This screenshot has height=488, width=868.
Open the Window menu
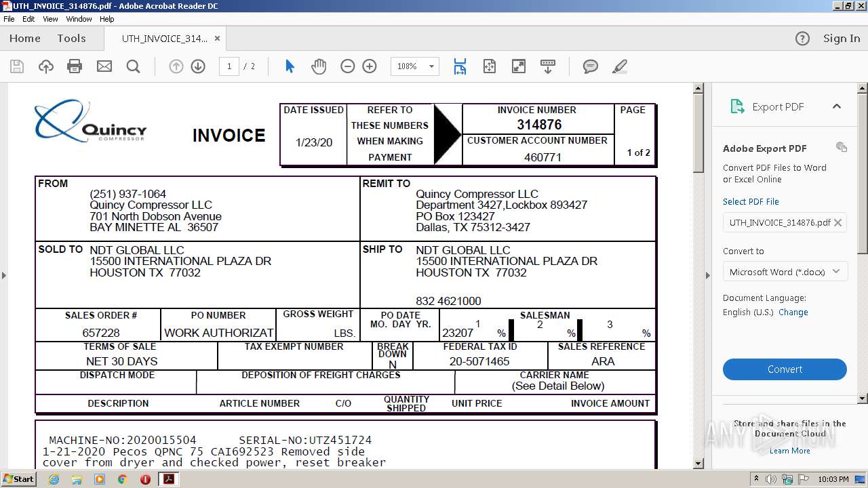[79, 19]
